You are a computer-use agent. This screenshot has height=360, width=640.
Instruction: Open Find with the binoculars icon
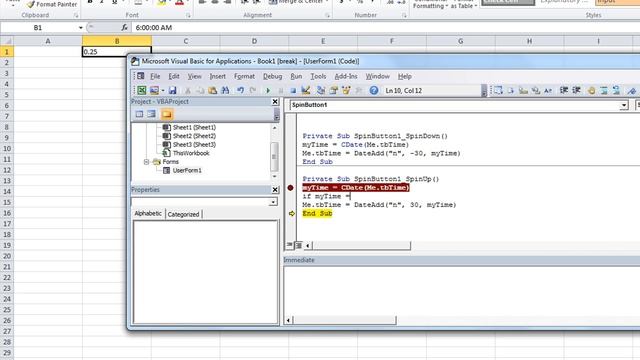click(x=225, y=90)
